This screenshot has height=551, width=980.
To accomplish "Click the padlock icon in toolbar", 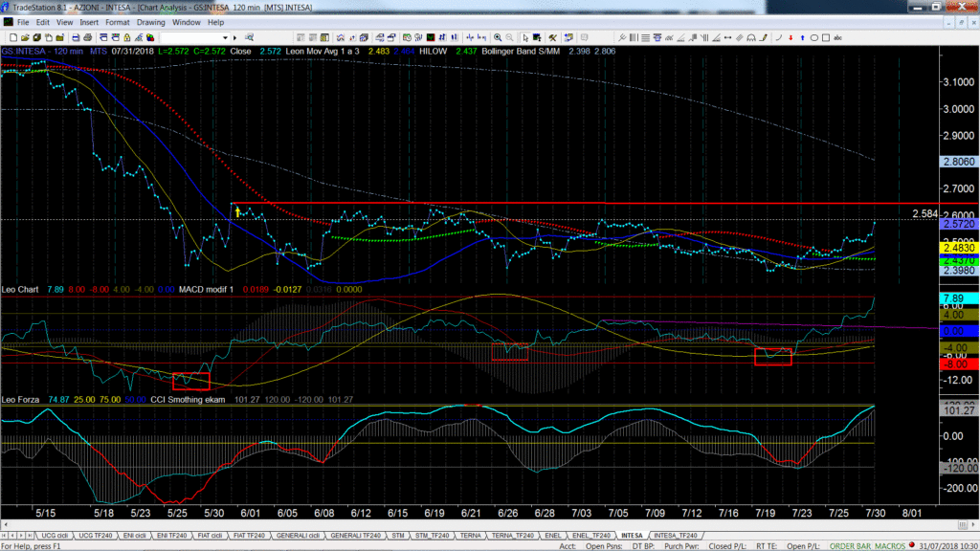I will coord(127,38).
